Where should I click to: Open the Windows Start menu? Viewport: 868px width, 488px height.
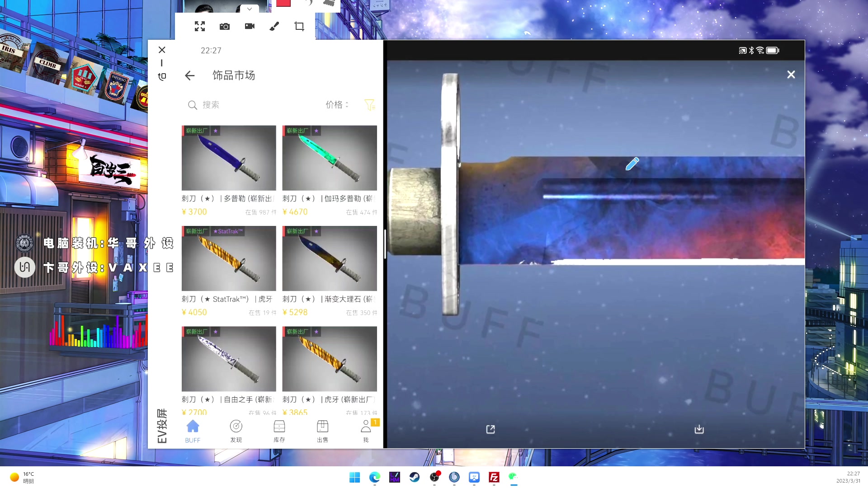point(355,477)
